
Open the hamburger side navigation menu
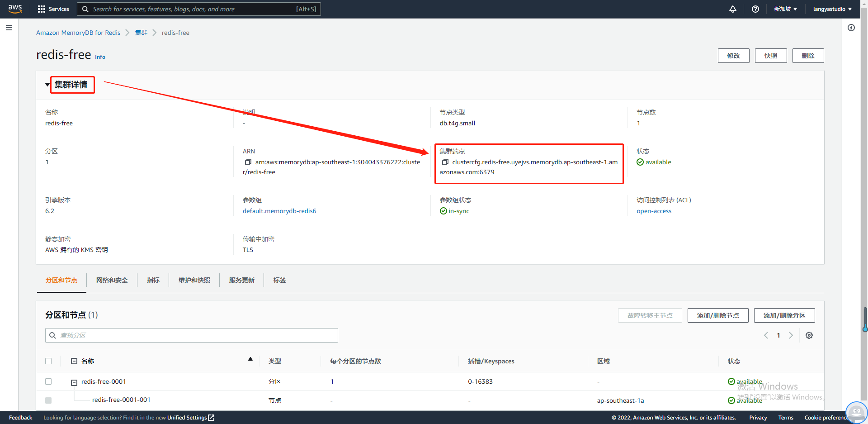coord(9,28)
